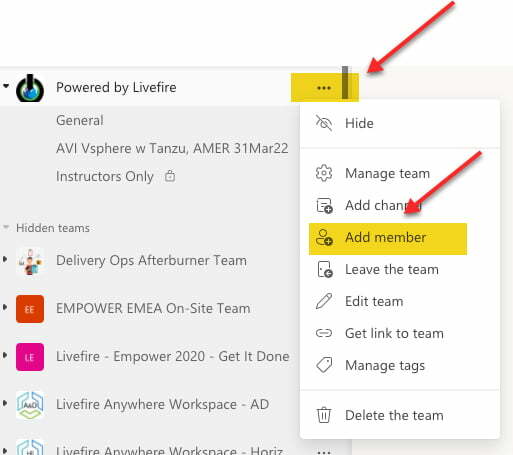513x455 pixels.
Task: Open the General channel
Action: (80, 120)
